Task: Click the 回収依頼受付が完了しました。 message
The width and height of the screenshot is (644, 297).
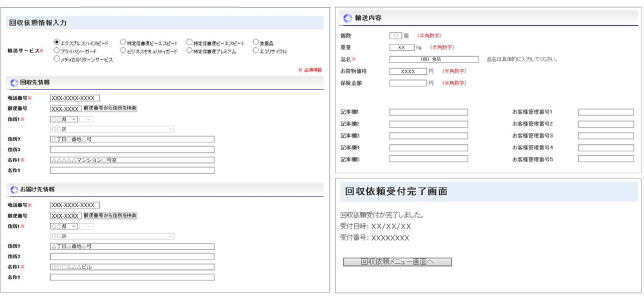Action: [x=383, y=215]
